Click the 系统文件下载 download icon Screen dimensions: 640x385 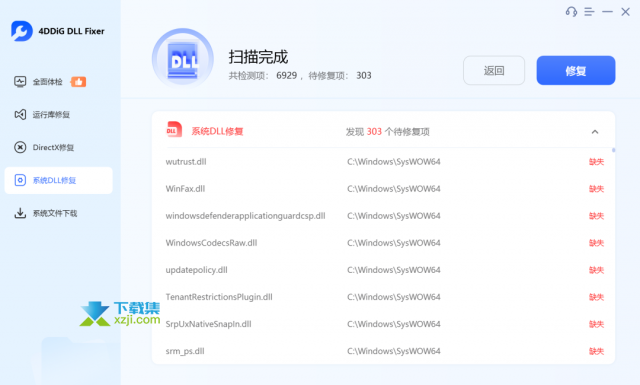[x=20, y=213]
